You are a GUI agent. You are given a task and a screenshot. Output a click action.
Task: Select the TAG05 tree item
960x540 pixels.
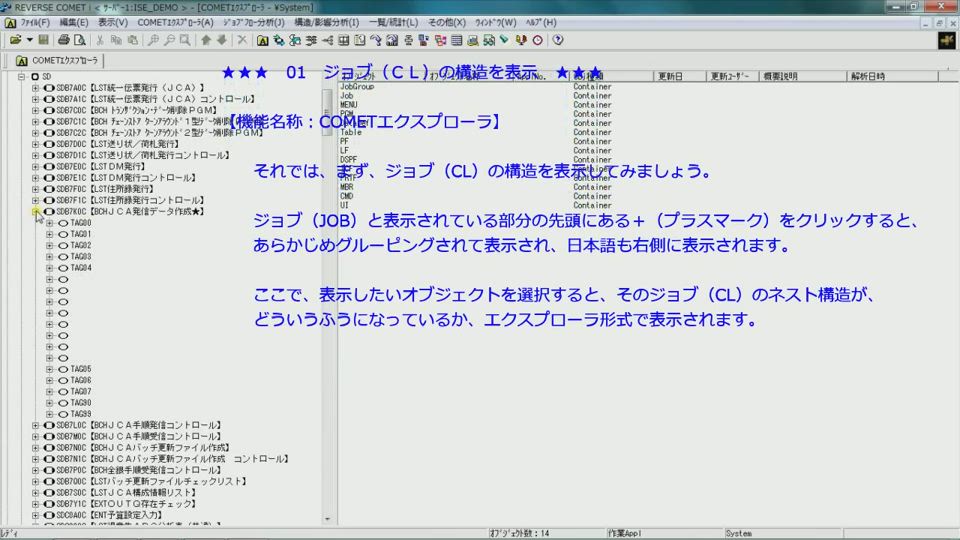pos(81,369)
